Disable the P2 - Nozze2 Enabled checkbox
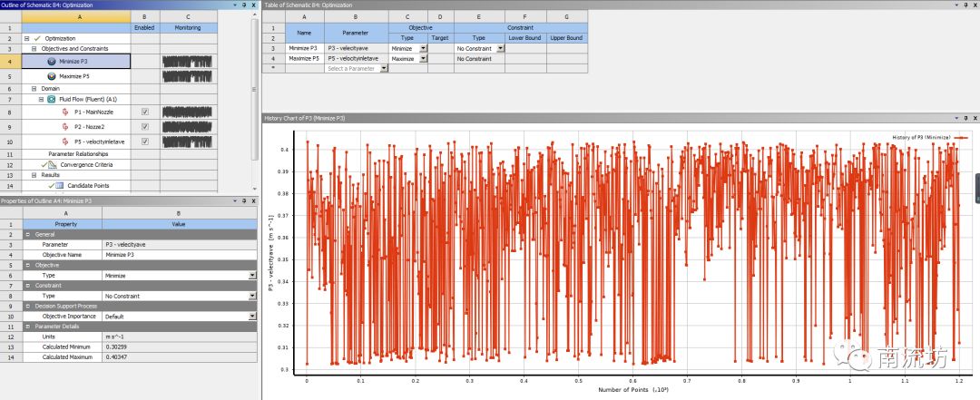The width and height of the screenshot is (980, 400). pyautogui.click(x=145, y=127)
